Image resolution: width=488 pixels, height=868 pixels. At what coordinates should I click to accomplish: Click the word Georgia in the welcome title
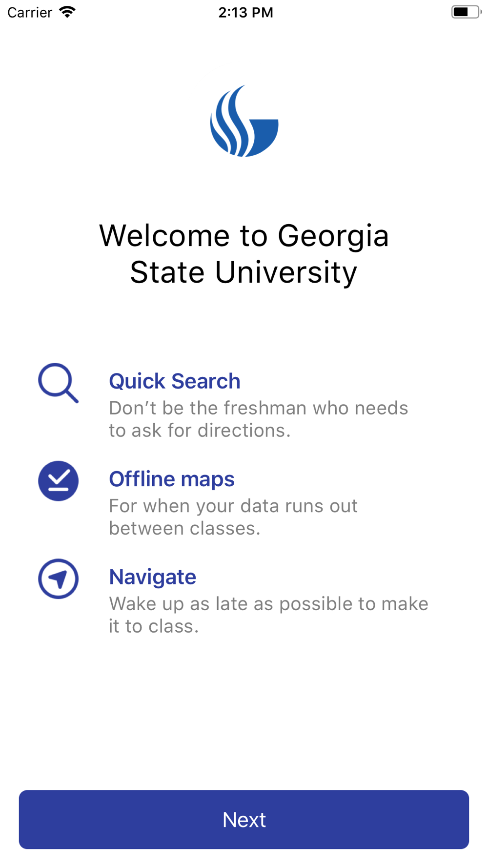coord(333,236)
